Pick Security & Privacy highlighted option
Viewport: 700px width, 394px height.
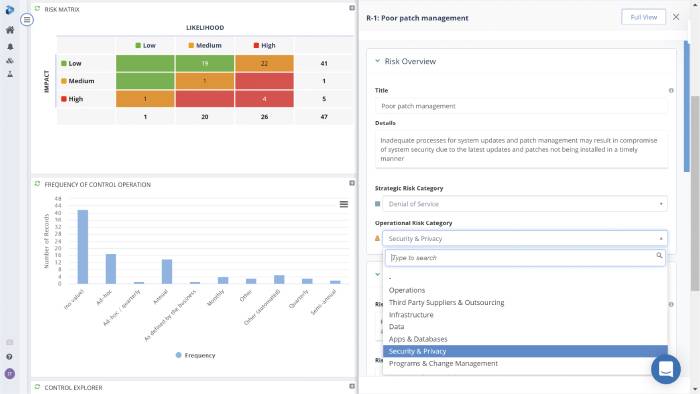point(525,351)
